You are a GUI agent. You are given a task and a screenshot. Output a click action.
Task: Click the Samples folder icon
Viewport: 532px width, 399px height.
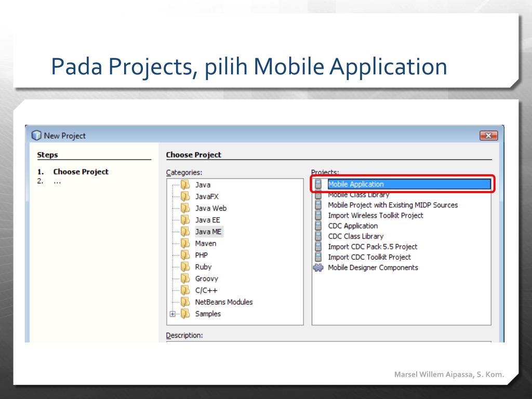click(x=185, y=314)
